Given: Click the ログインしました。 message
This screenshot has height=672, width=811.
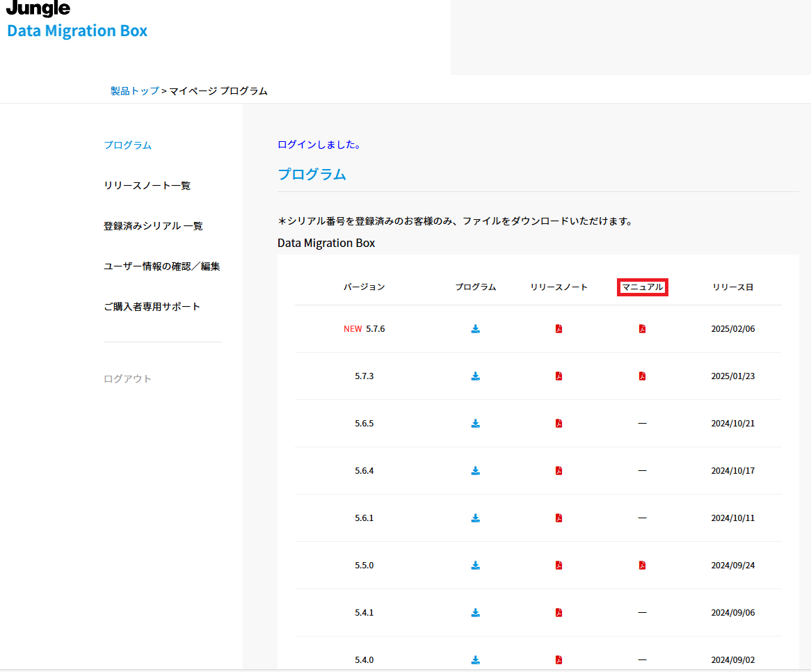Looking at the screenshot, I should (x=319, y=145).
